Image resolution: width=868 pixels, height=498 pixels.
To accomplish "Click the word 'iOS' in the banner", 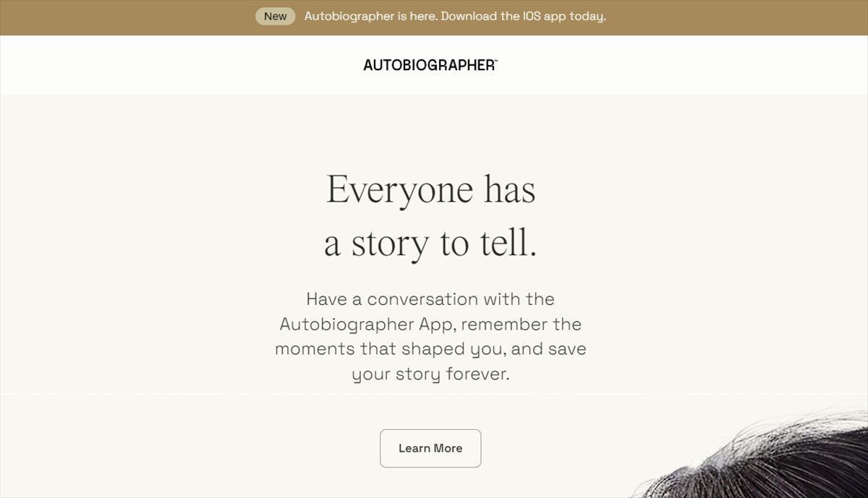I will pos(532,16).
